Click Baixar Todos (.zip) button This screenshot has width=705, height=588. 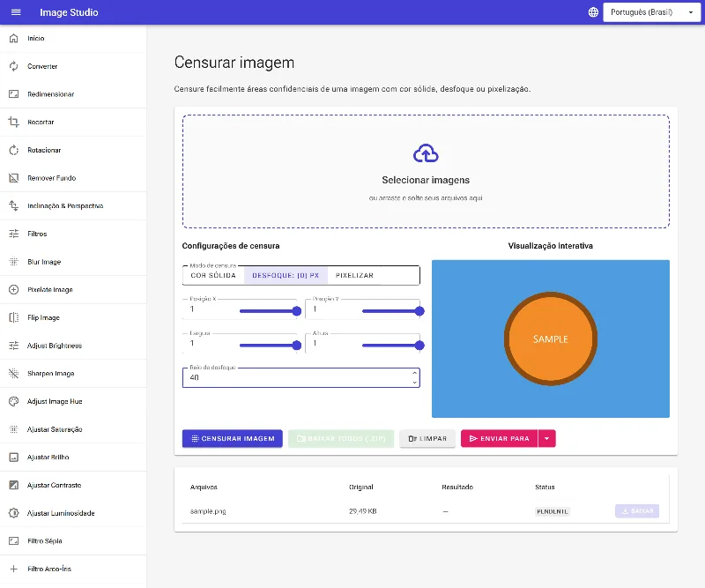coord(341,438)
